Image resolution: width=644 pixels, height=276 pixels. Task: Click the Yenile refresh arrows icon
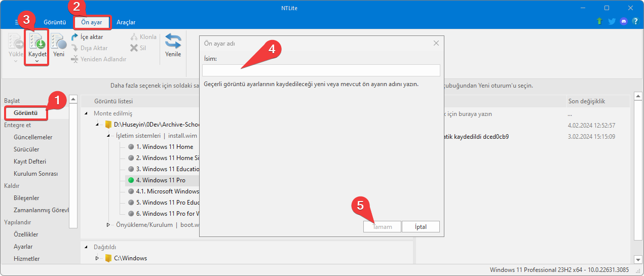coord(173,41)
